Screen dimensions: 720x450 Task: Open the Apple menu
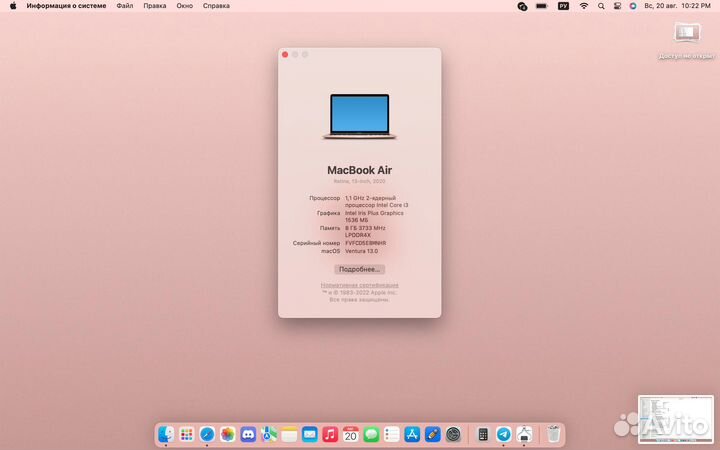coord(13,6)
